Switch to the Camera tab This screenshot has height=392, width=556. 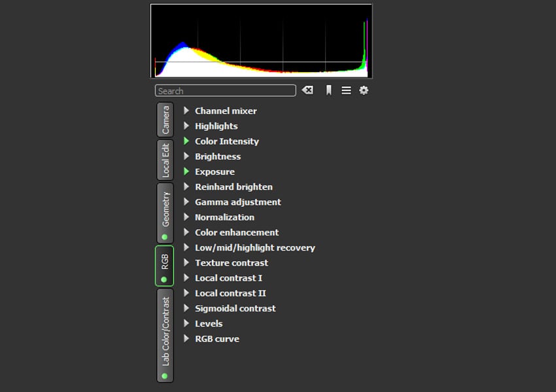(x=165, y=120)
